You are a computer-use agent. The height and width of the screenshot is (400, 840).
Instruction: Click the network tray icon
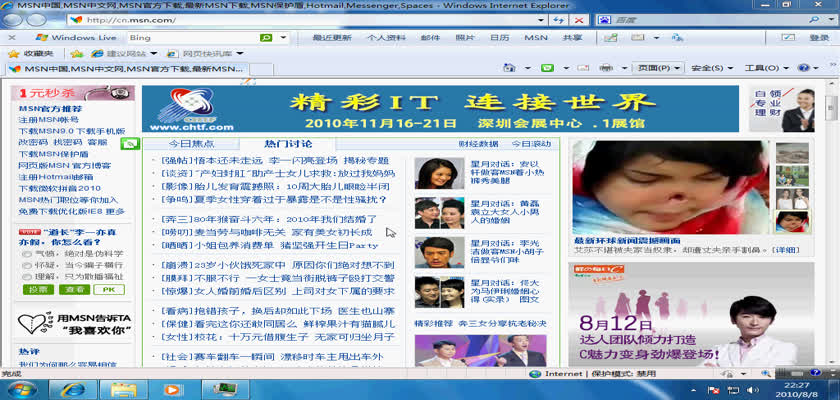pos(732,390)
